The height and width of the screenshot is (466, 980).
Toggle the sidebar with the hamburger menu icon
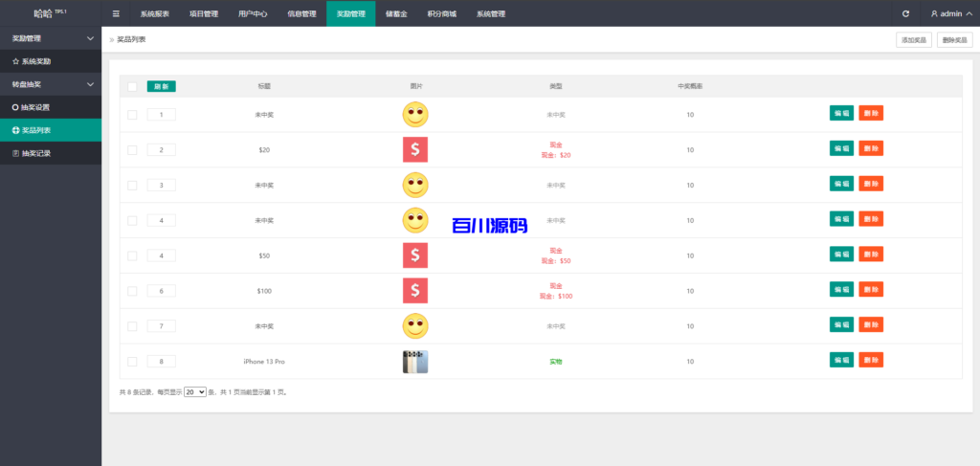116,13
